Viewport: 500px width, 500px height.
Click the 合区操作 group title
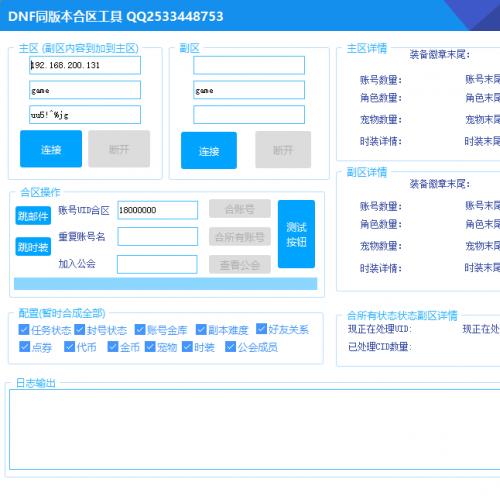[x=40, y=192]
